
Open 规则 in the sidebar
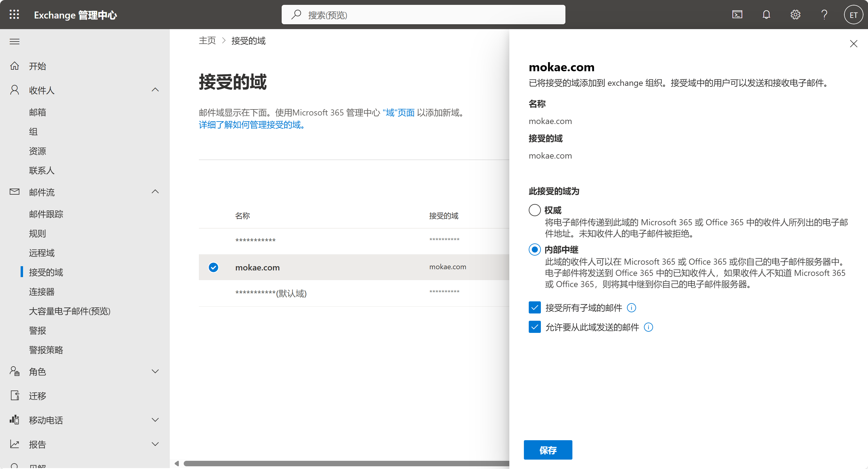pyautogui.click(x=37, y=233)
